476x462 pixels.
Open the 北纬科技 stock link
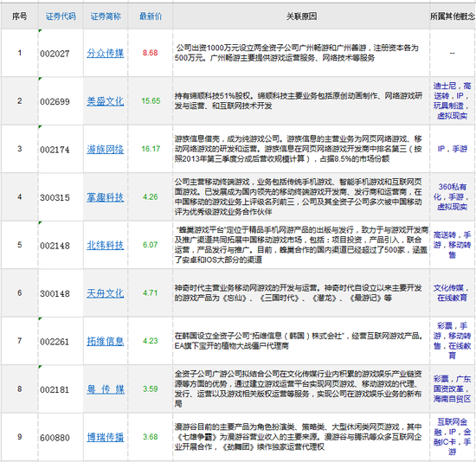[106, 245]
